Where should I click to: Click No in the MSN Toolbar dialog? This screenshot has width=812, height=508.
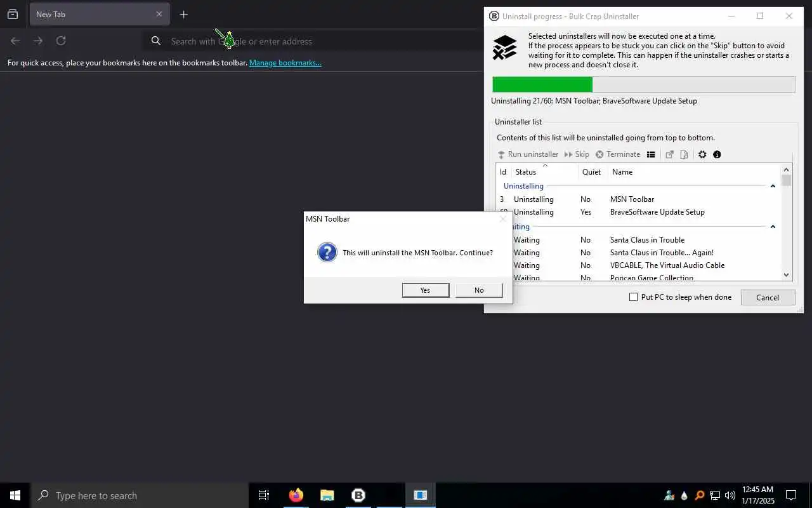(x=479, y=290)
